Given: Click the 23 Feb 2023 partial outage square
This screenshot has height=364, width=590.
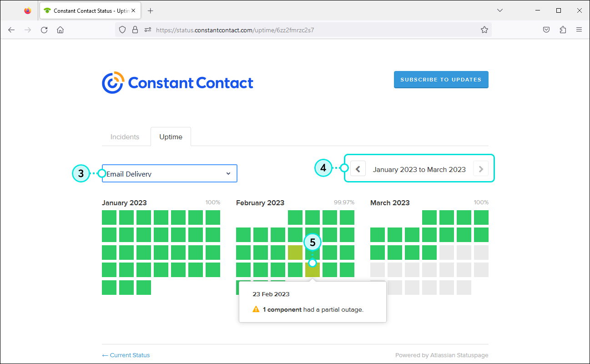Looking at the screenshot, I should (x=313, y=270).
